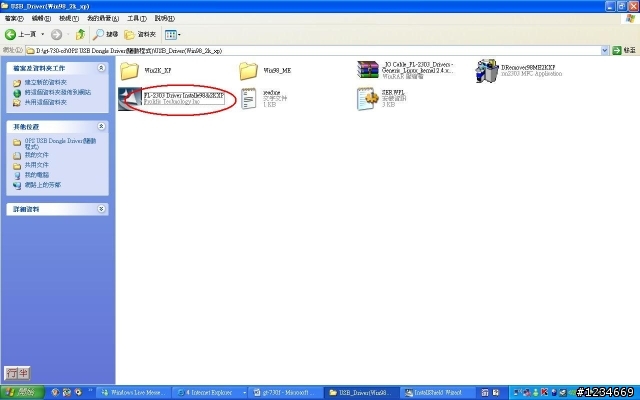This screenshot has width=640, height=400.
Task: Collapse the Other Places panel
Action: point(101,127)
